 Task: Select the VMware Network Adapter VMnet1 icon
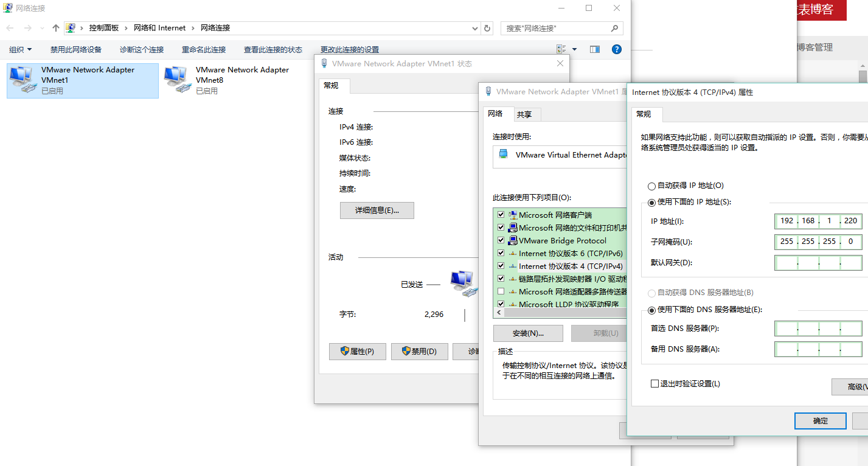coord(23,80)
